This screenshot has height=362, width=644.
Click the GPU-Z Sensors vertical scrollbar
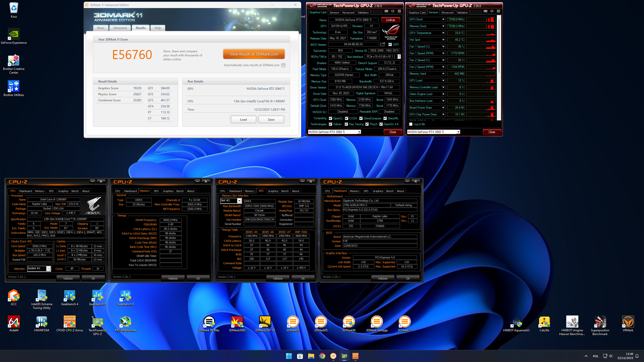499,68
